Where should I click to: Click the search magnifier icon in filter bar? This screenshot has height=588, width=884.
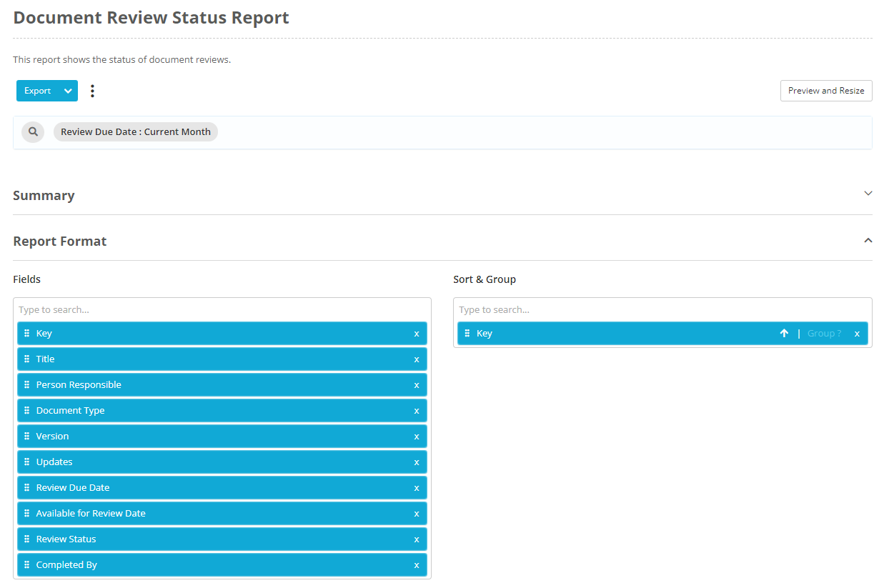click(x=33, y=132)
